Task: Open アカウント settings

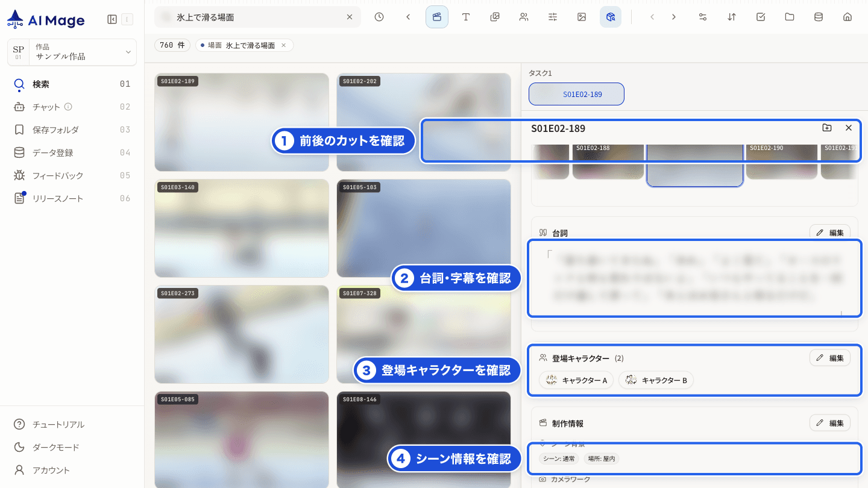Action: [72, 470]
